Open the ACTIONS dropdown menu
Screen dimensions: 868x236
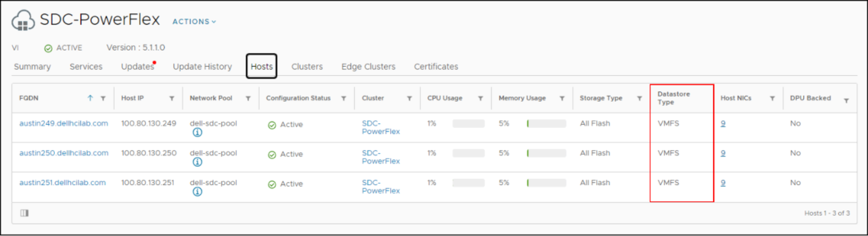(x=194, y=21)
